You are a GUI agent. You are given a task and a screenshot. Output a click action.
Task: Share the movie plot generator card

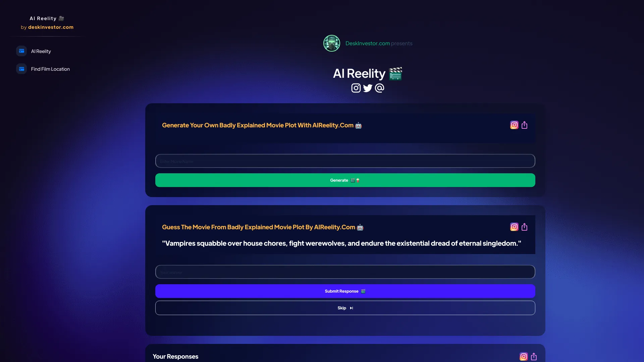524,125
